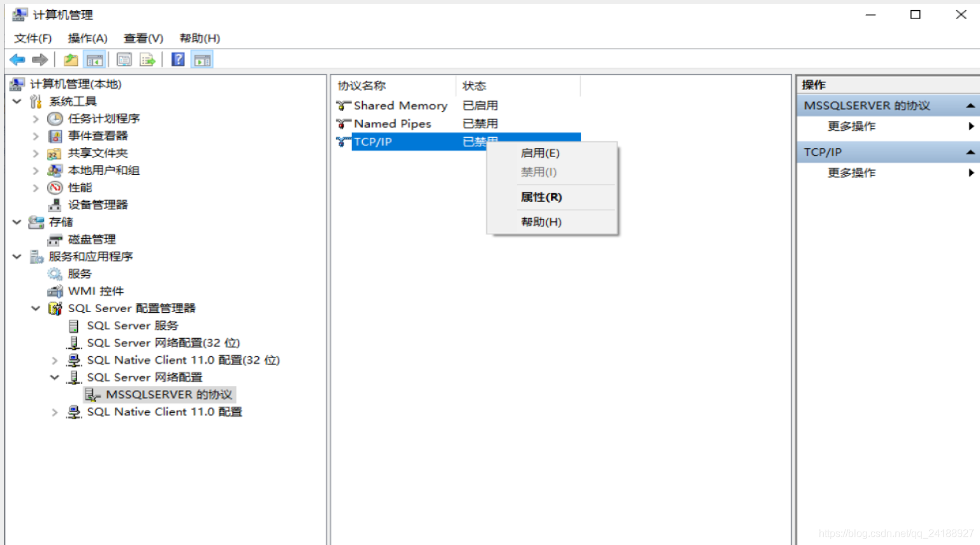Expand the SQL Native Client 11.0 配置 node

[x=55, y=412]
